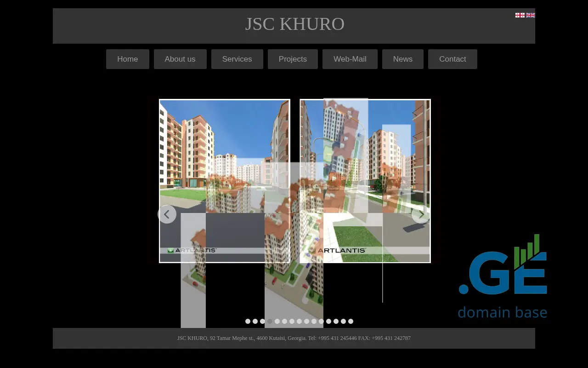The height and width of the screenshot is (368, 588).
Task: Advance slideshow with right arrow
Action: click(x=421, y=214)
